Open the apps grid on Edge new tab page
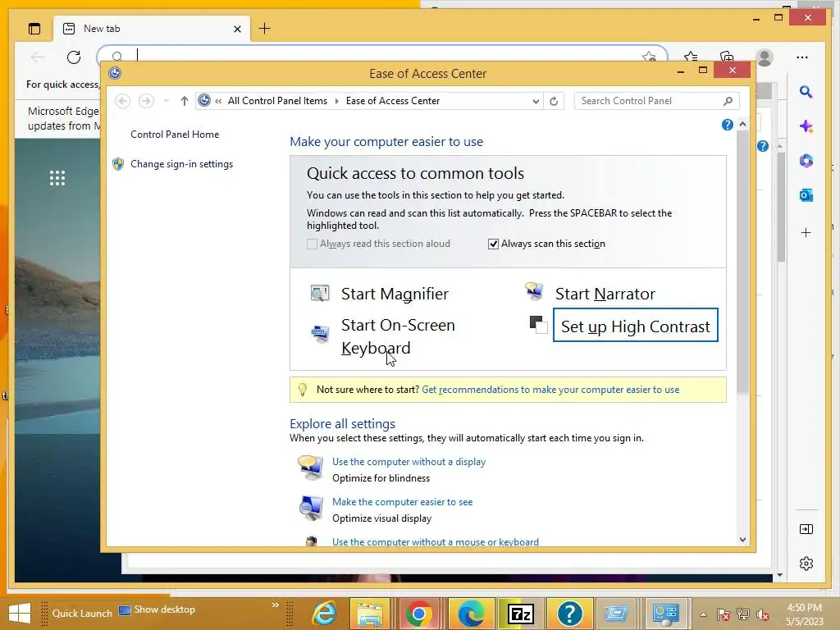Image resolution: width=840 pixels, height=630 pixels. 57,178
